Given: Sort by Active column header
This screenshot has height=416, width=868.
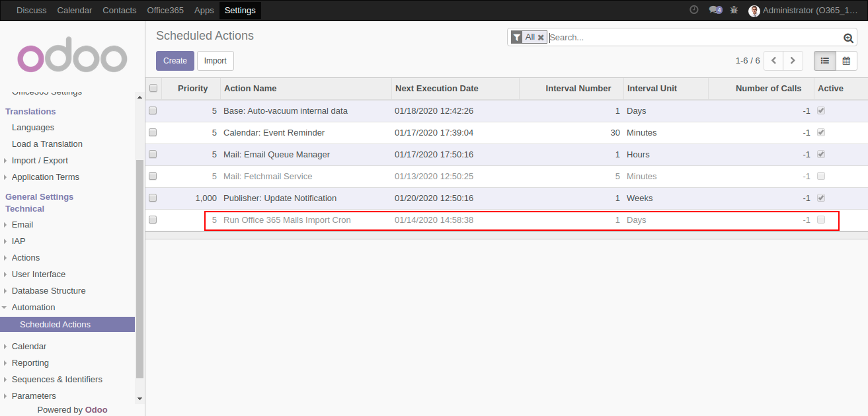Looking at the screenshot, I should 841,88.
